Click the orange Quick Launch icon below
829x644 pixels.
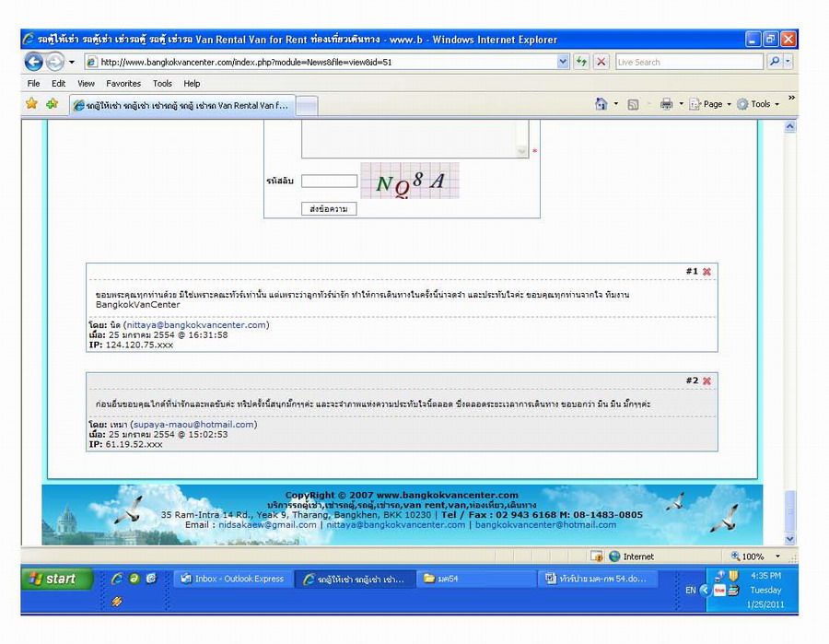[x=117, y=602]
